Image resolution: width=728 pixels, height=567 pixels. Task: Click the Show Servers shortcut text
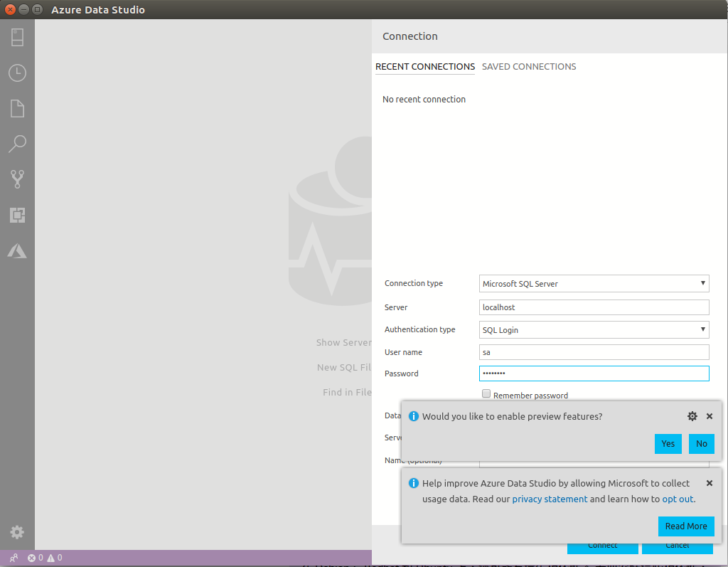(344, 342)
